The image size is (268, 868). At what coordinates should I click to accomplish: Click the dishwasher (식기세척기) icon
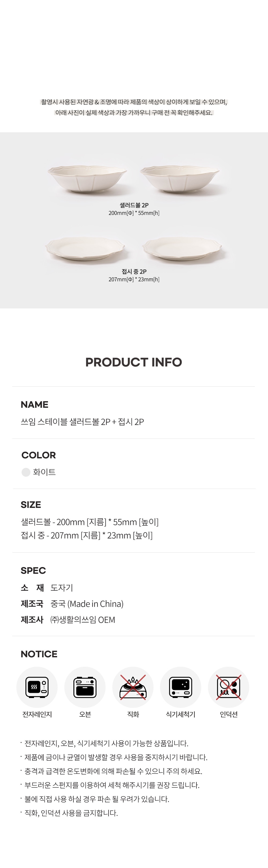[x=181, y=687]
